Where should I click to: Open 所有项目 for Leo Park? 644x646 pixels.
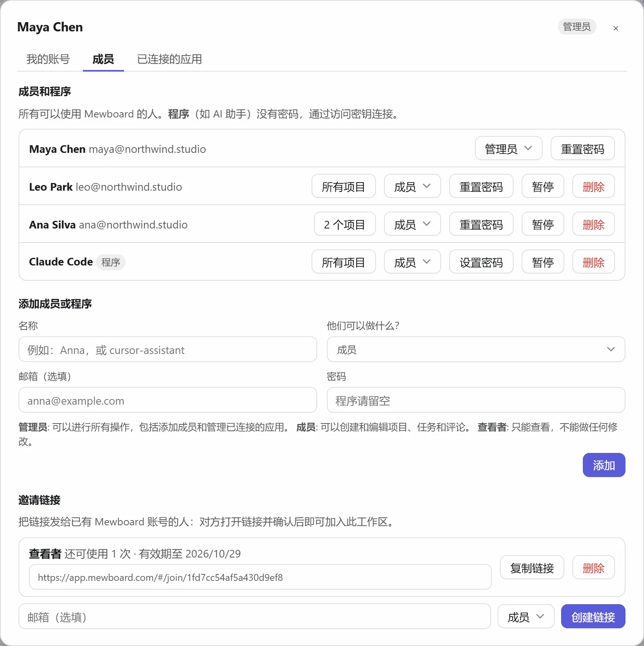[343, 186]
